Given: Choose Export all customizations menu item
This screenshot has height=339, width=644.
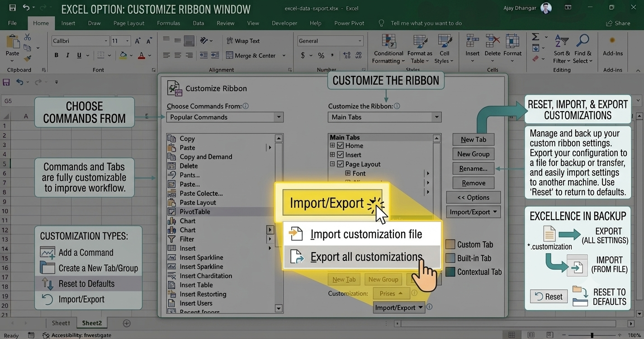Looking at the screenshot, I should pos(362,257).
